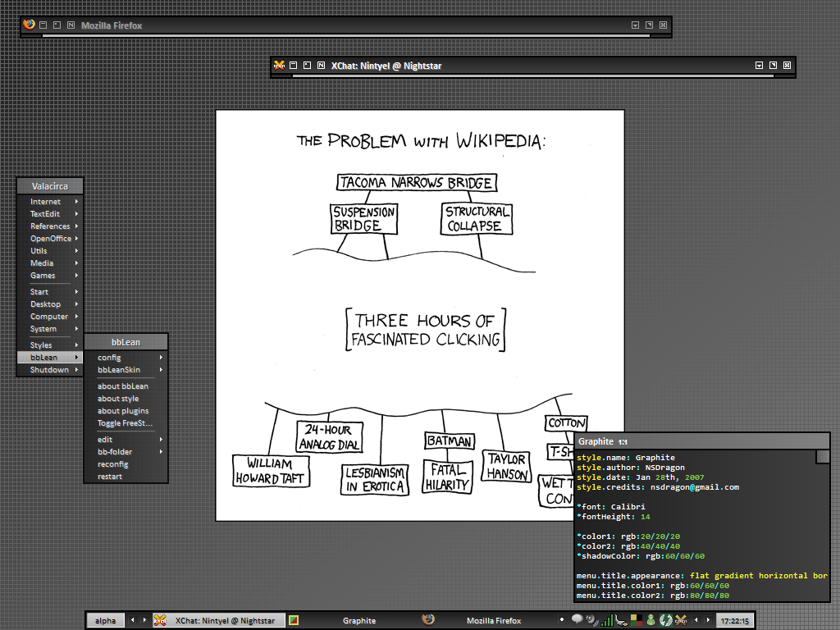Click the Graphite style viewer title bar
This screenshot has height=630, width=840.
702,441
